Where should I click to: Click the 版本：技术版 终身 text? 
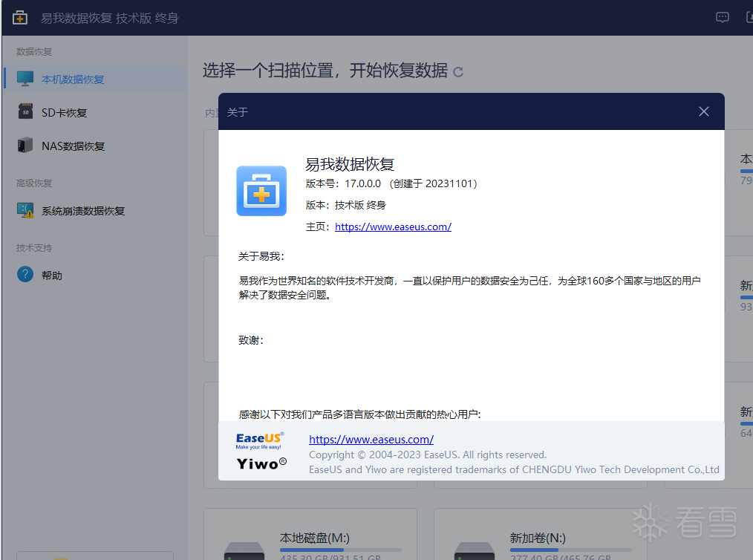tap(346, 205)
